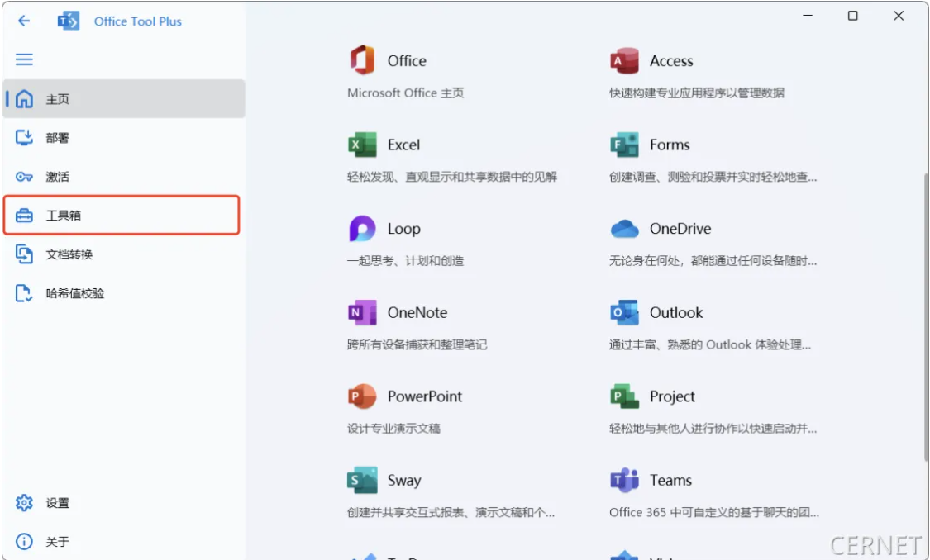Open the OneNote icon
Viewport: 930px width, 560px height.
tap(362, 313)
